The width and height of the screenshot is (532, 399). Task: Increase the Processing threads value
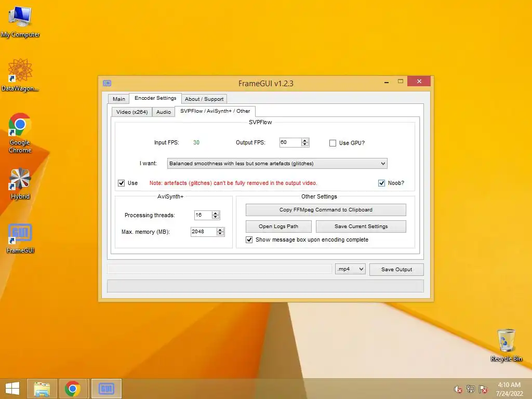click(x=216, y=212)
